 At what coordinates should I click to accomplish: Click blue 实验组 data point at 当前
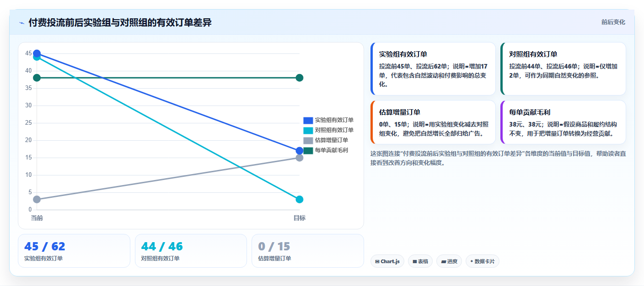(37, 53)
